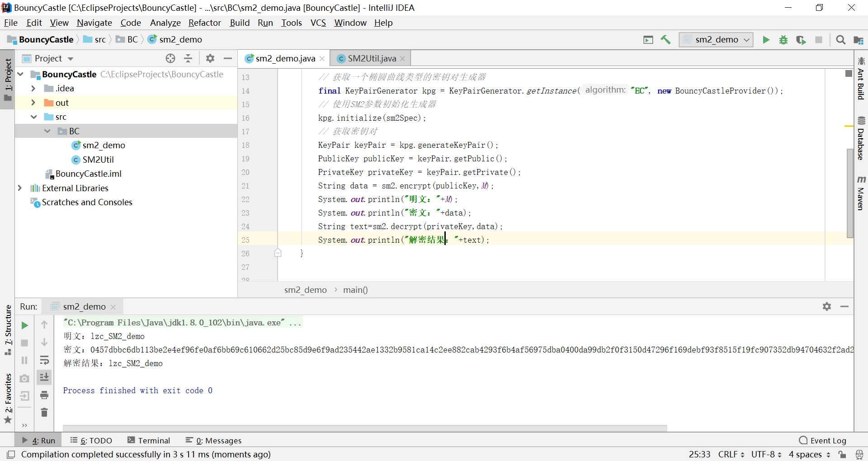The width and height of the screenshot is (868, 461).
Task: Toggle the Project side tool window
Action: [8, 80]
